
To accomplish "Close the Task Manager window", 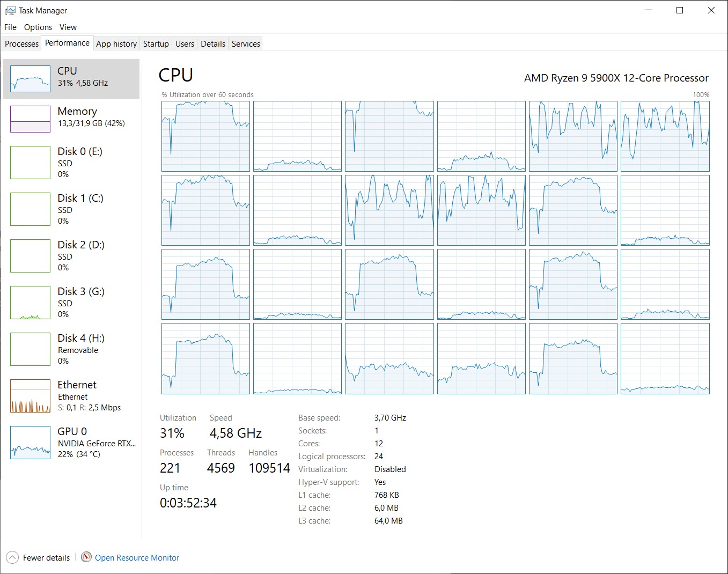I will (711, 10).
